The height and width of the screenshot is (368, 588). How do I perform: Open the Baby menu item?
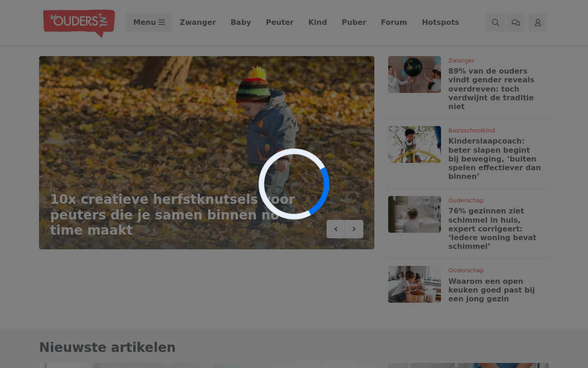pos(241,23)
